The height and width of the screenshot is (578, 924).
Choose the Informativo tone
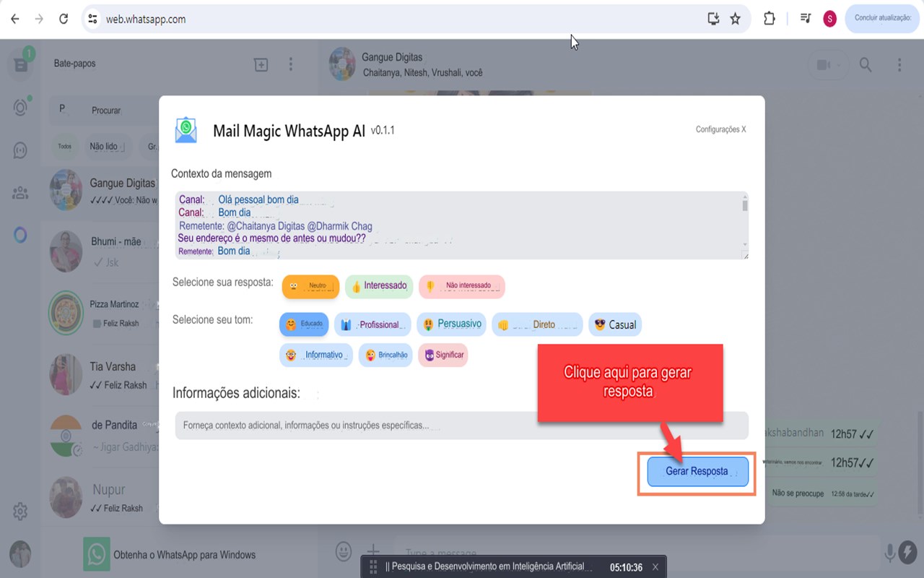[316, 355]
